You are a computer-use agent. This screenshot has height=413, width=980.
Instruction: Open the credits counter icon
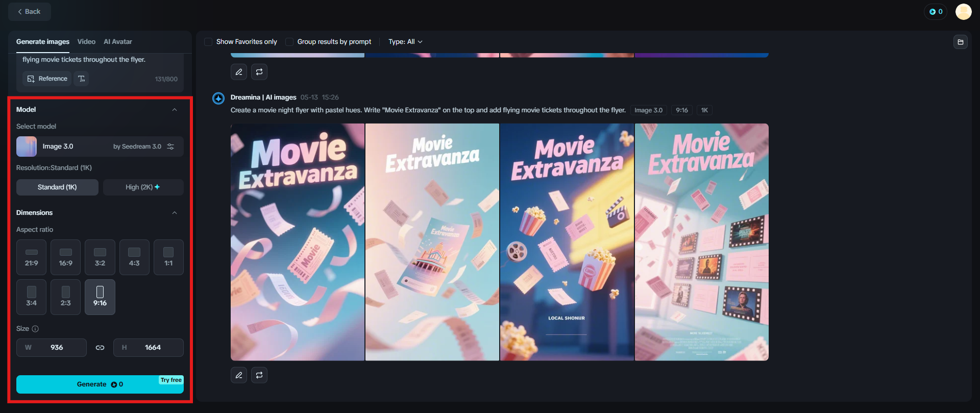[x=936, y=12]
